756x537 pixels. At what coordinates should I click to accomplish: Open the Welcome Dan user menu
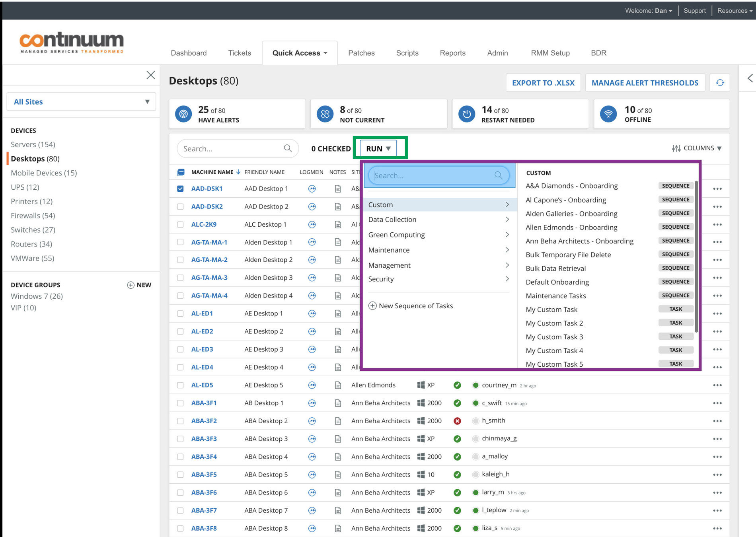click(648, 11)
